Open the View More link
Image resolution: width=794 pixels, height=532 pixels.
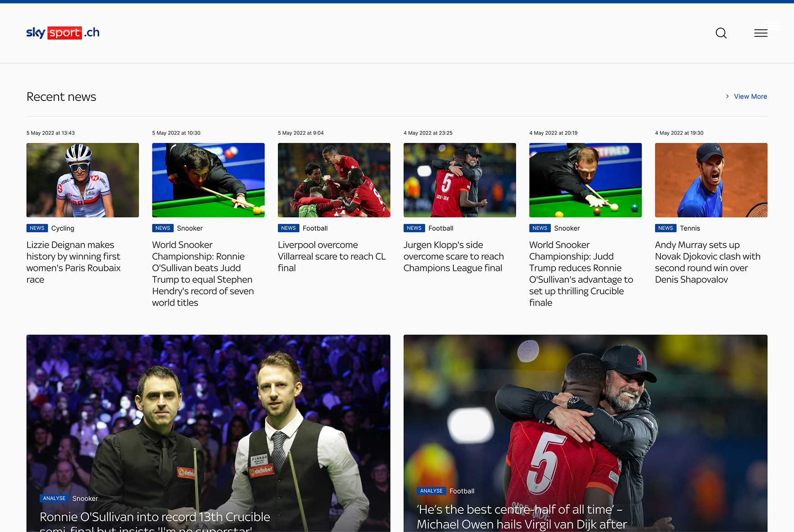pyautogui.click(x=750, y=96)
